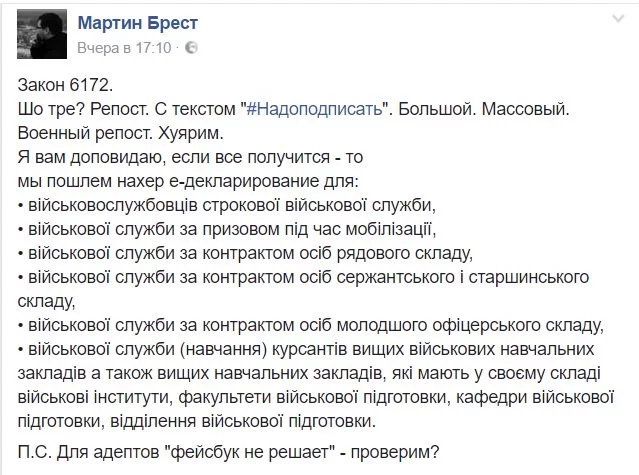Click the bullet mentioning сержантського і старшинського
639x475 pixels.
[x=300, y=275]
